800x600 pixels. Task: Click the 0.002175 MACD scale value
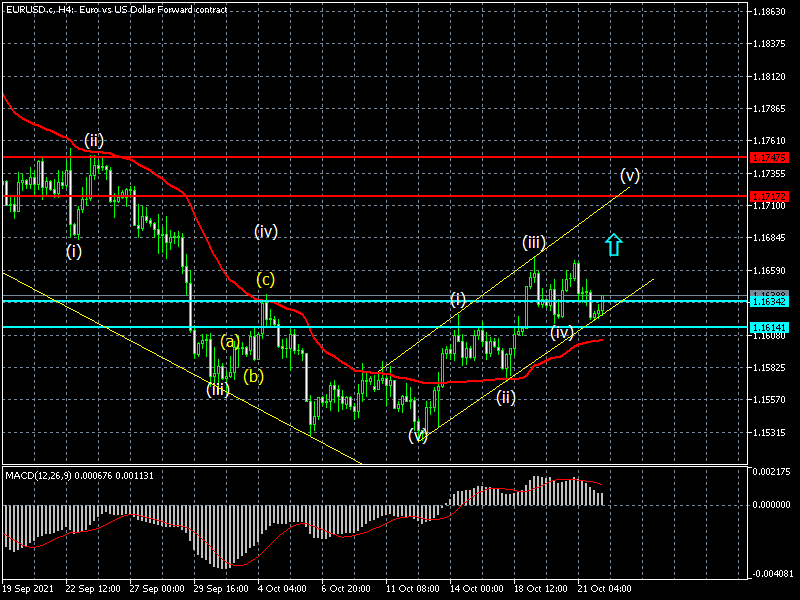click(771, 471)
